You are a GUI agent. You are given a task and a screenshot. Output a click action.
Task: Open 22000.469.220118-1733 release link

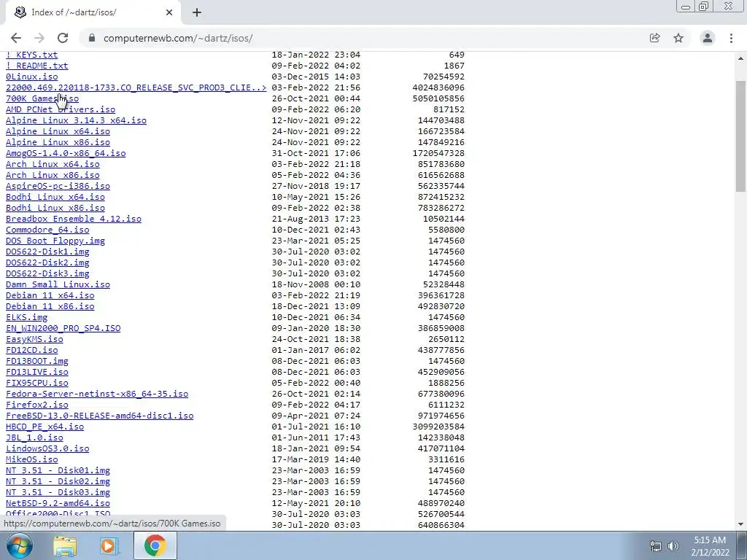[136, 87]
